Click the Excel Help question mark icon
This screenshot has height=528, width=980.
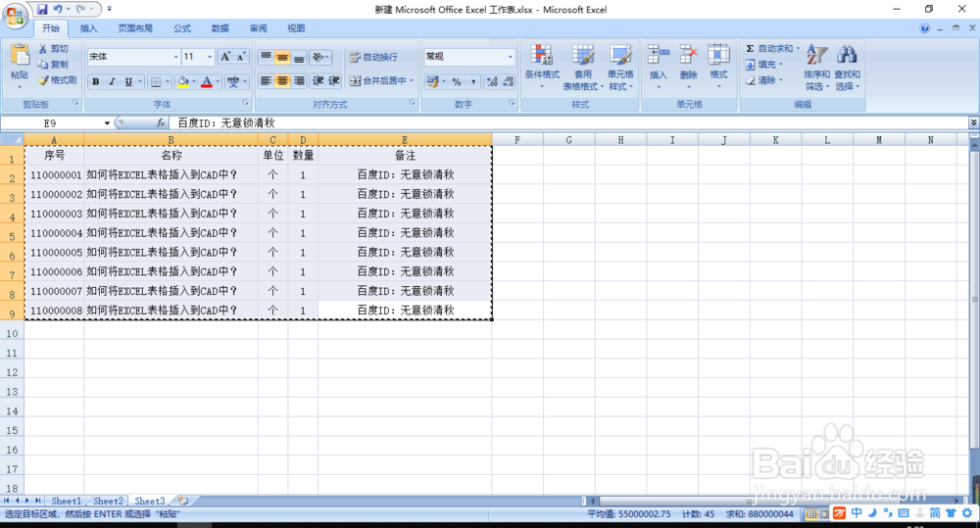coord(925,28)
